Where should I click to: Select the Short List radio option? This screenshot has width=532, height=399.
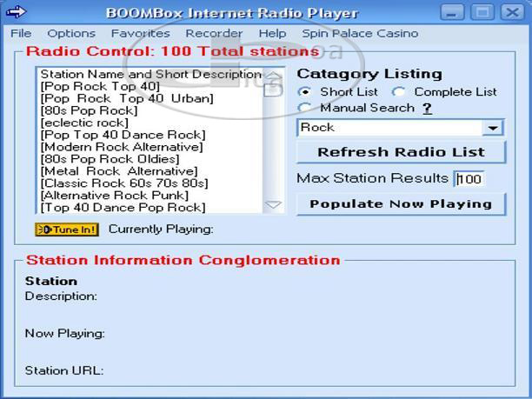tap(305, 92)
